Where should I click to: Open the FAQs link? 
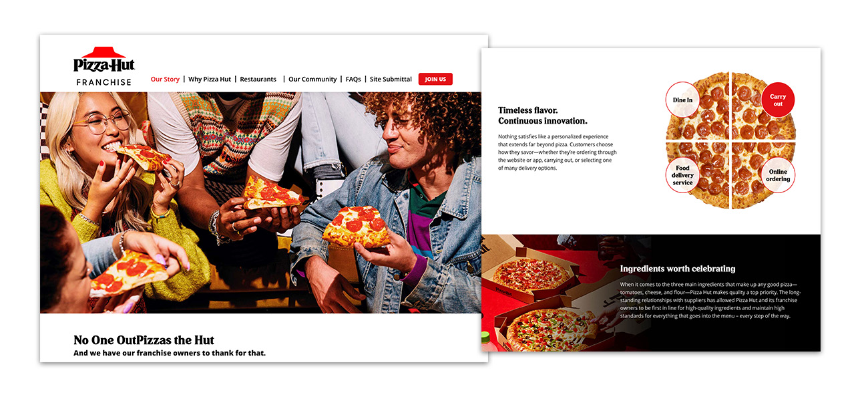[x=353, y=79]
